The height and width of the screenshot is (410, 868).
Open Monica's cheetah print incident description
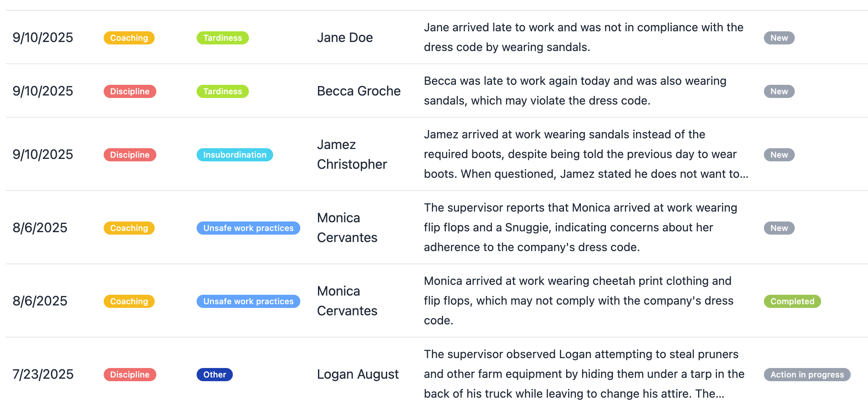578,301
